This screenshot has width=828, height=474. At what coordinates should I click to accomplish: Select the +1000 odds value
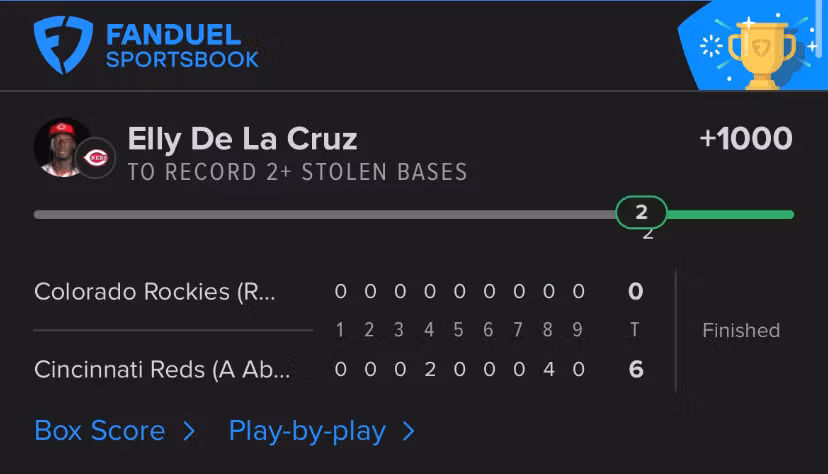[x=746, y=139]
